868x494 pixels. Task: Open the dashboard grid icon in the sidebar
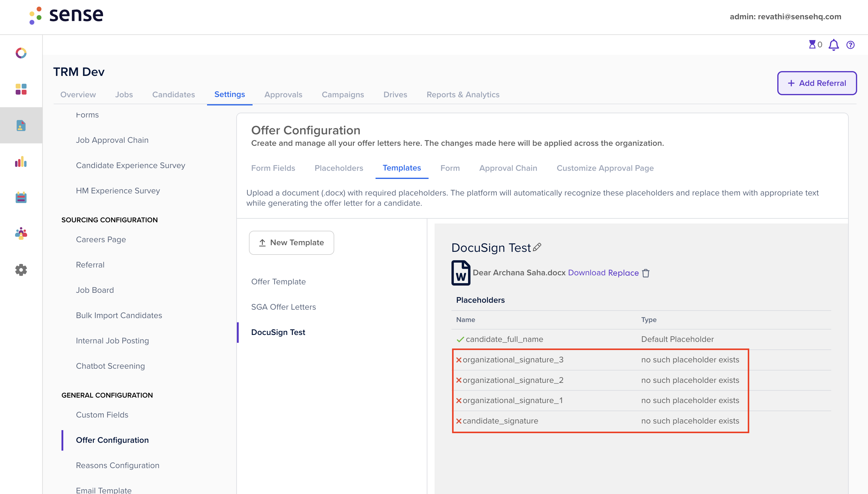tap(21, 89)
